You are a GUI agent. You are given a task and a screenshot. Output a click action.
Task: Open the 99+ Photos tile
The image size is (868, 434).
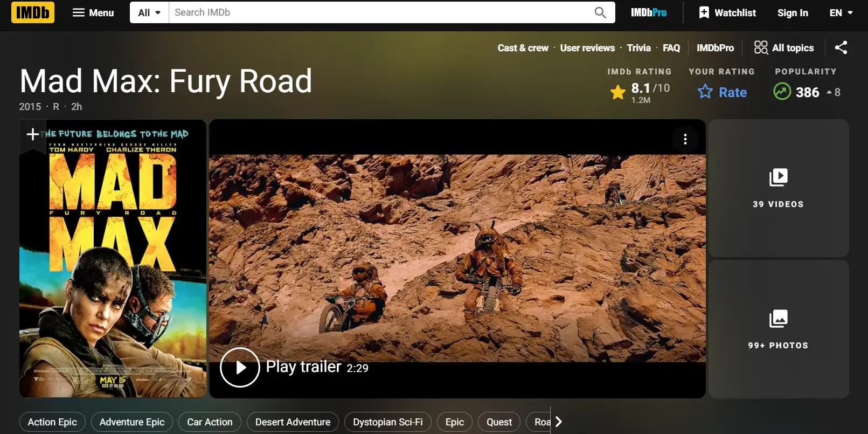(779, 329)
